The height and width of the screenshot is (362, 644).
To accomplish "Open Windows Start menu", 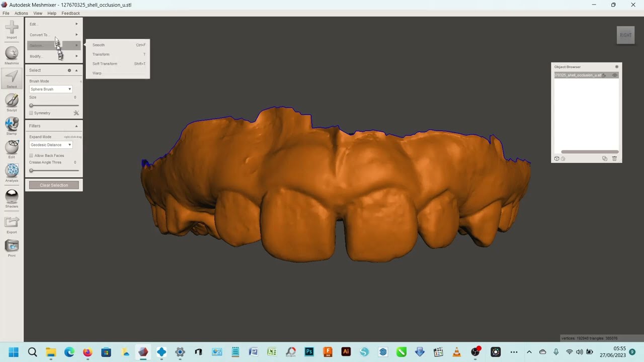I will click(14, 352).
